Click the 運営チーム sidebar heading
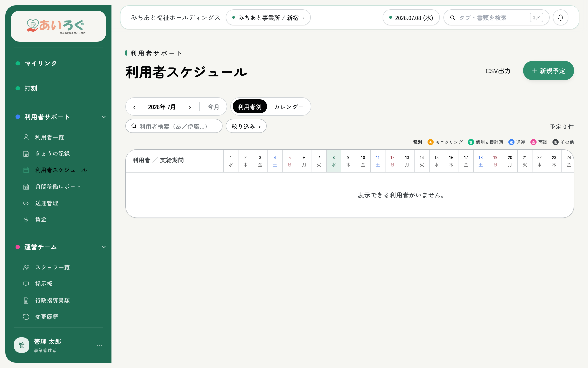588x368 pixels. click(x=41, y=247)
